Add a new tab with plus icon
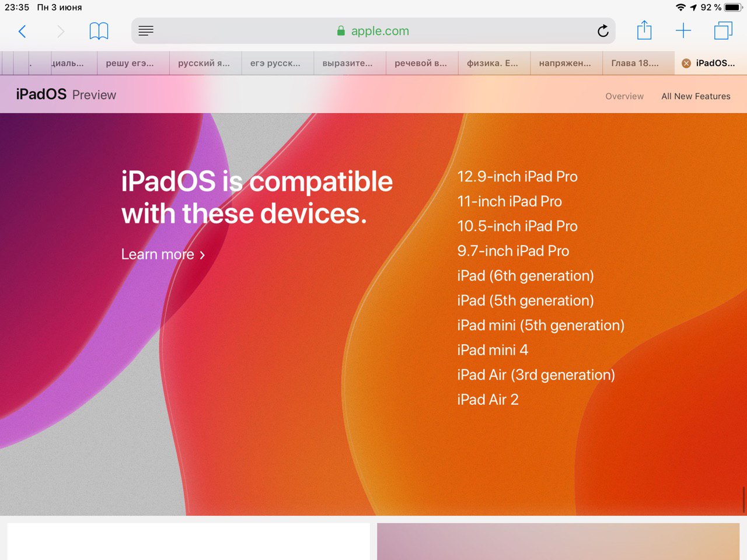 point(683,31)
